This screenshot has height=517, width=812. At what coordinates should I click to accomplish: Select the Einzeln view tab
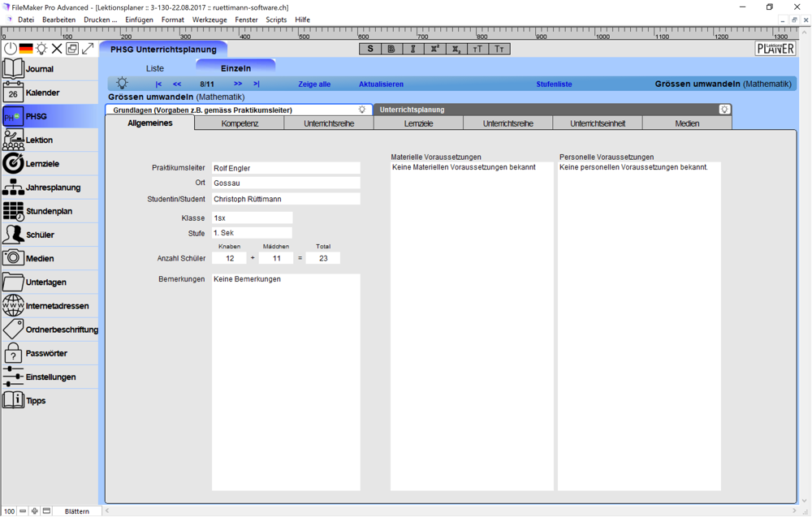pyautogui.click(x=235, y=68)
